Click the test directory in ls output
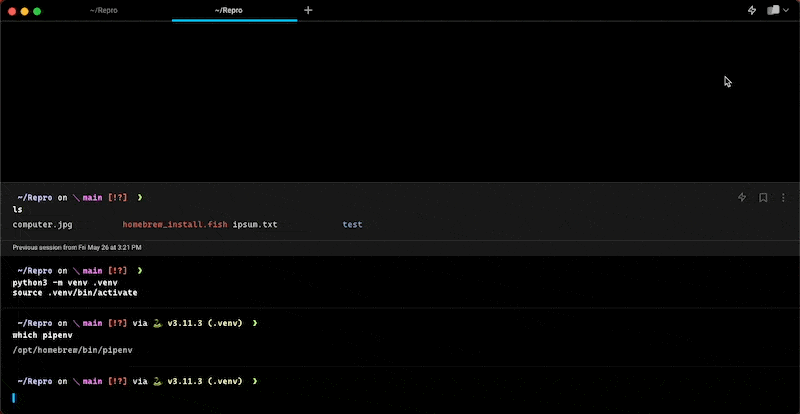The width and height of the screenshot is (800, 414). point(352,225)
